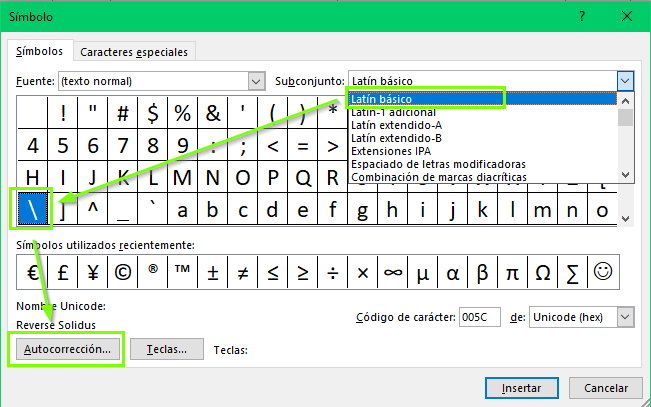
Task: Select the Greek beta β symbol
Action: point(482,272)
